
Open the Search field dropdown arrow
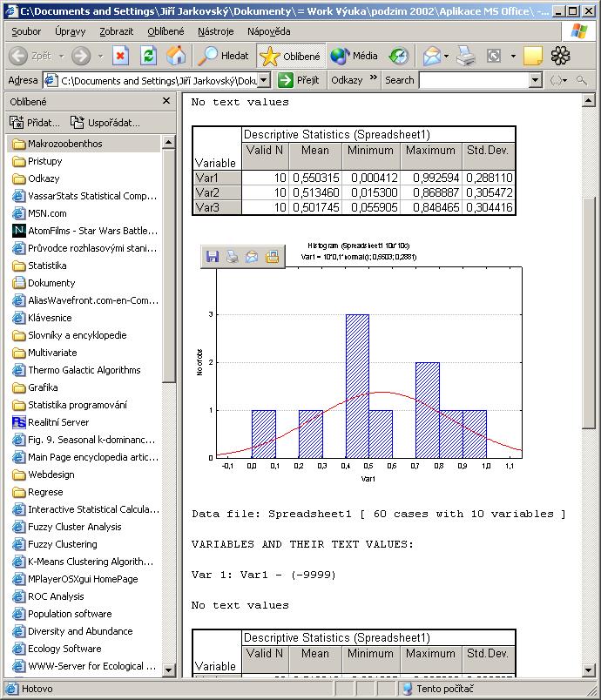point(536,80)
